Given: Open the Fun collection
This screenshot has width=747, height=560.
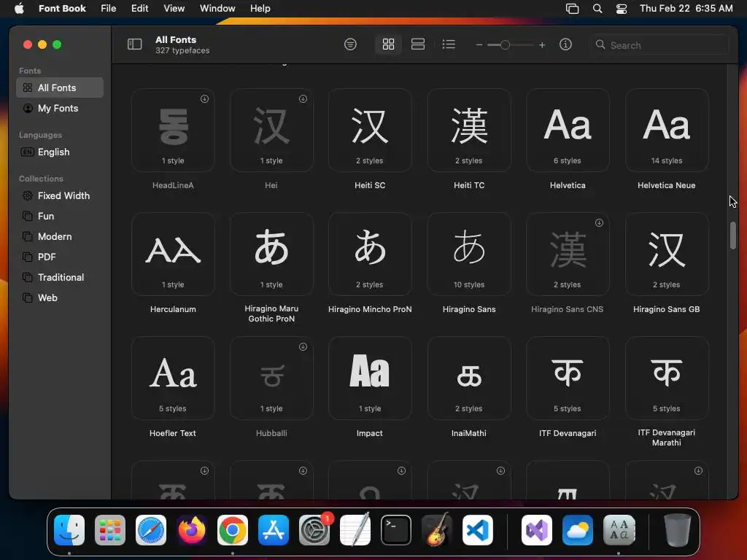Looking at the screenshot, I should pyautogui.click(x=60, y=216).
